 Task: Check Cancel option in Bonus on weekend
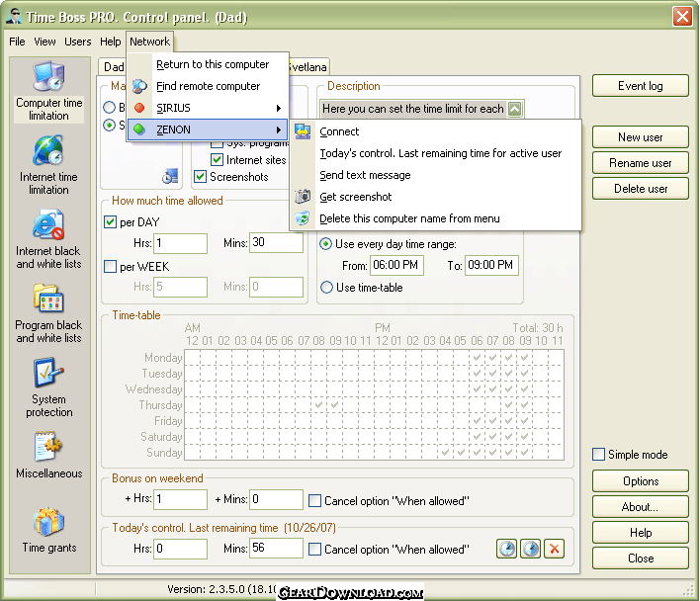tap(314, 500)
